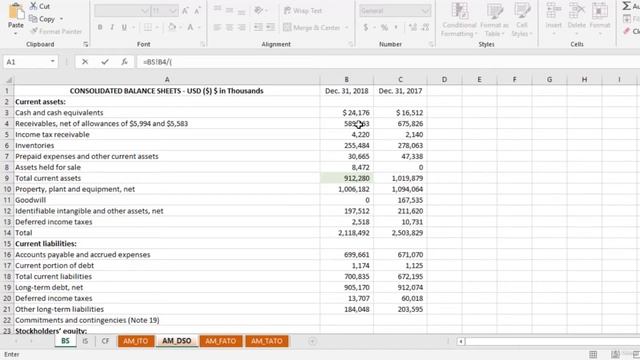This screenshot has height=360, width=640.
Task: Switch to the AM_ITO sheet tab
Action: coord(136,341)
